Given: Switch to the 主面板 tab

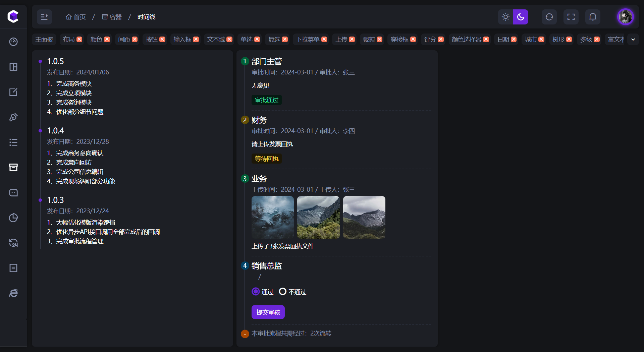Looking at the screenshot, I should 44,39.
